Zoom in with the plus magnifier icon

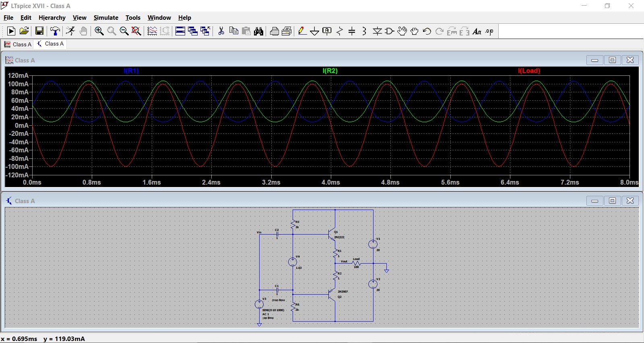(x=99, y=31)
